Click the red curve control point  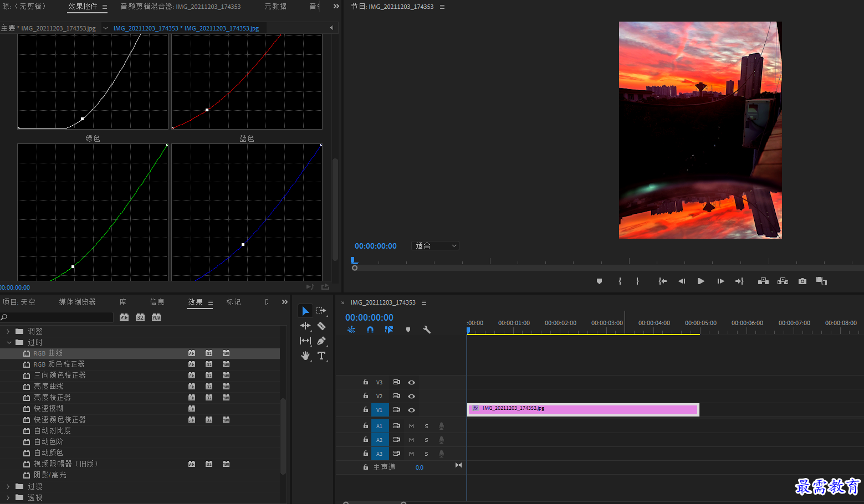[x=207, y=110]
